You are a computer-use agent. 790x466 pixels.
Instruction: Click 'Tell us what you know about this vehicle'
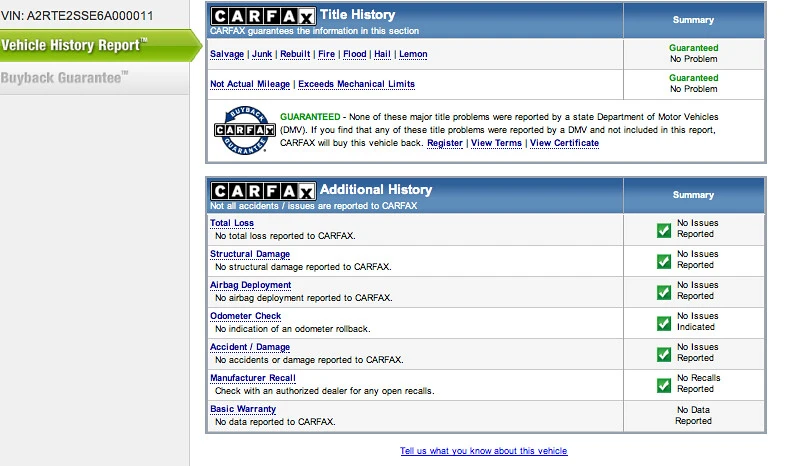point(484,451)
